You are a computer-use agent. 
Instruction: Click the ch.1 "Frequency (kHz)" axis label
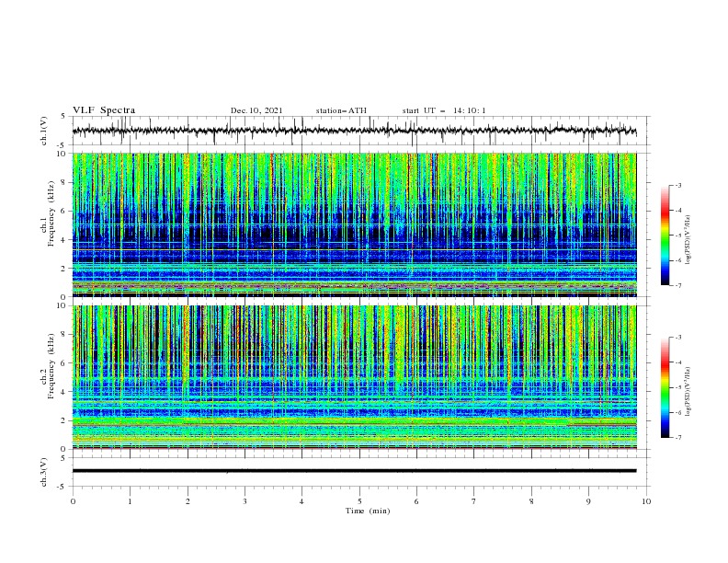[51, 213]
